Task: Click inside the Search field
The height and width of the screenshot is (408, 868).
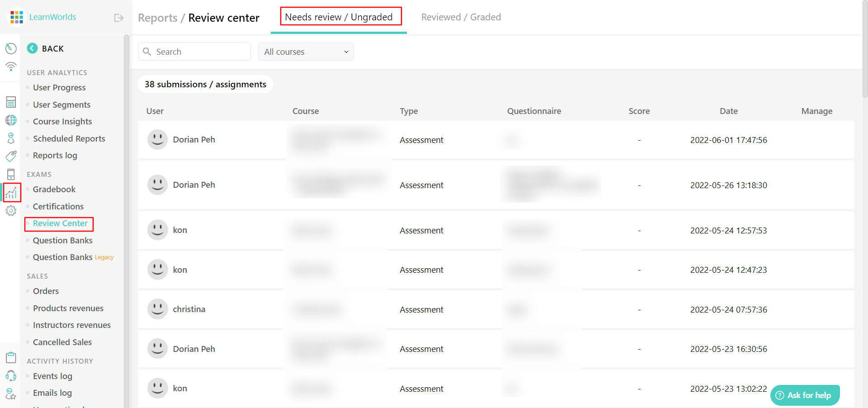Action: [x=194, y=51]
